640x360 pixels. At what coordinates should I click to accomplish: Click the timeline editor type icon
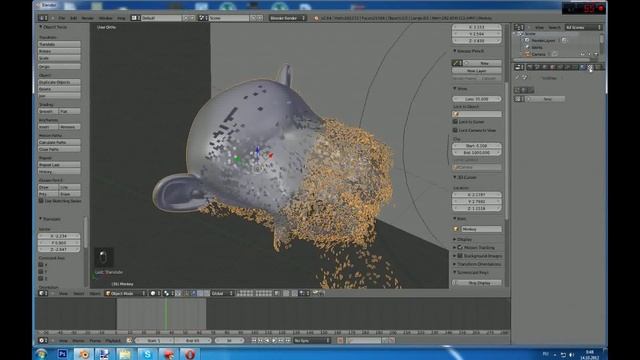pyautogui.click(x=42, y=340)
